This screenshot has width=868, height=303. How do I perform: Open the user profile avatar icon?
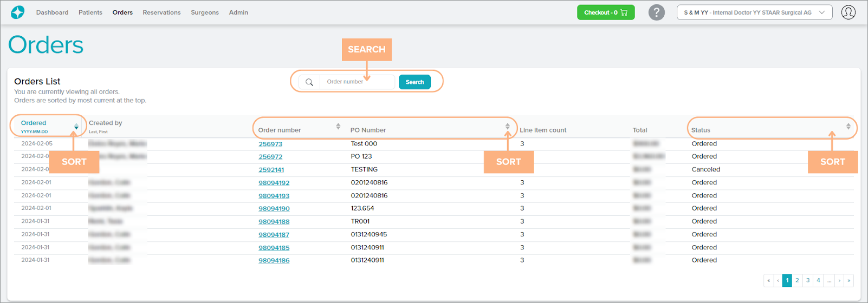tap(848, 12)
